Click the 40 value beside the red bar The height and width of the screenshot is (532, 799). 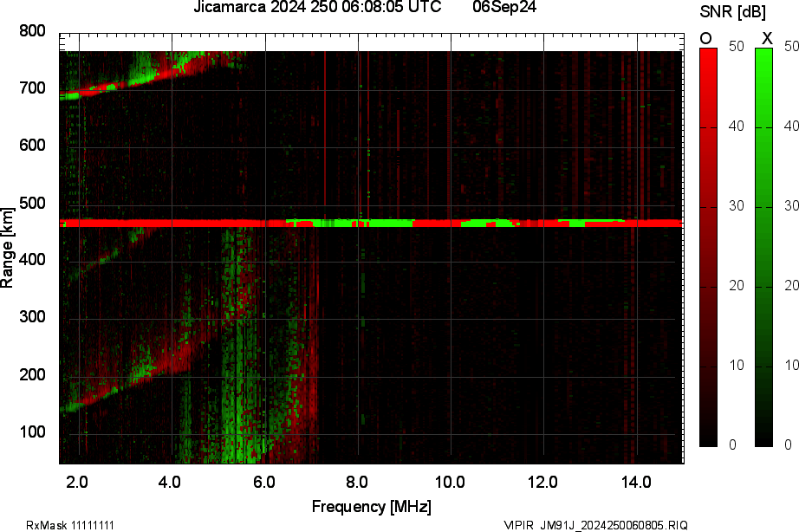point(737,127)
